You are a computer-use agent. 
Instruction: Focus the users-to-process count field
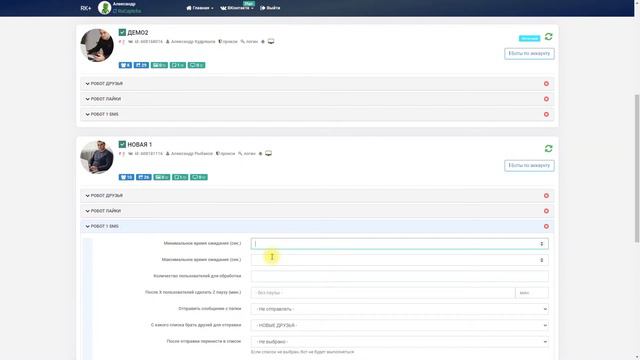pyautogui.click(x=400, y=276)
